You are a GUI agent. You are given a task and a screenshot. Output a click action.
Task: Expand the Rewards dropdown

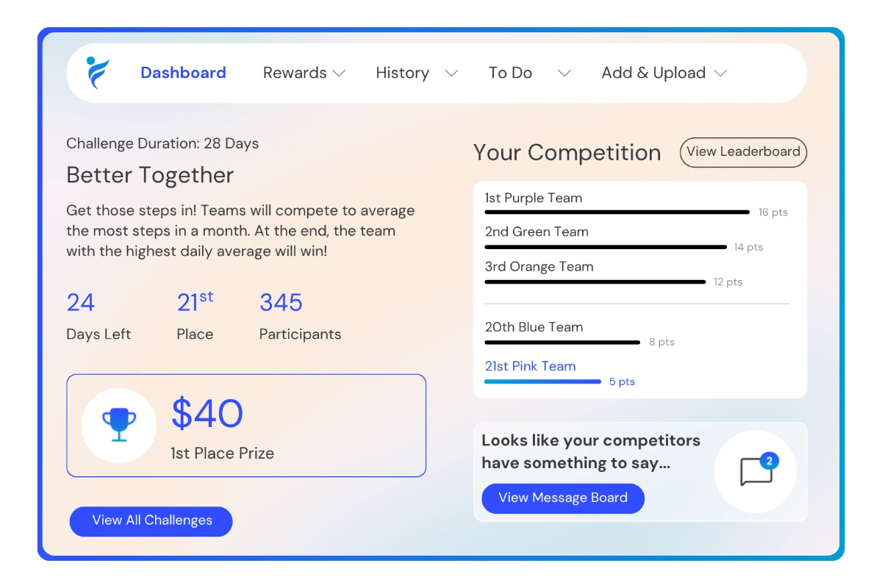[x=303, y=73]
